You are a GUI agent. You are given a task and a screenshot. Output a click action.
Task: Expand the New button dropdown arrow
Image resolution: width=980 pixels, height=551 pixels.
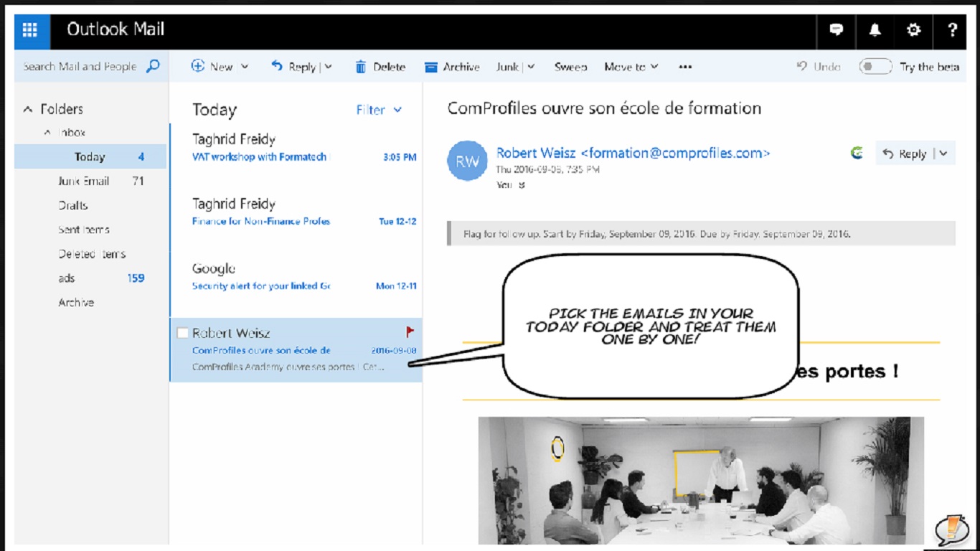(x=245, y=67)
